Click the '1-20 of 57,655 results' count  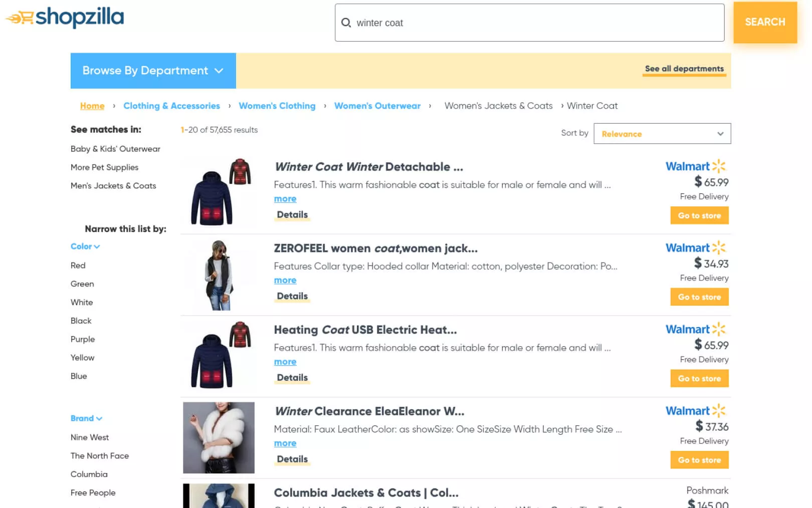coord(219,130)
